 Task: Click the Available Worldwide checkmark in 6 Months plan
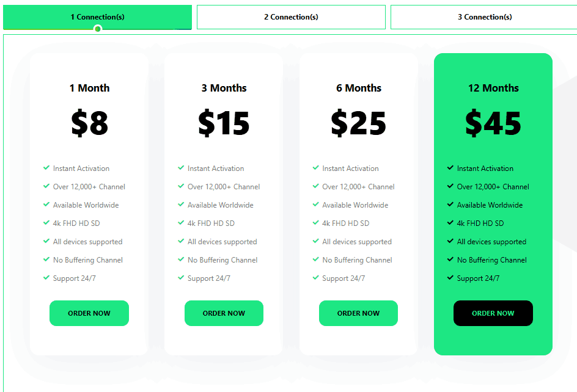(316, 205)
